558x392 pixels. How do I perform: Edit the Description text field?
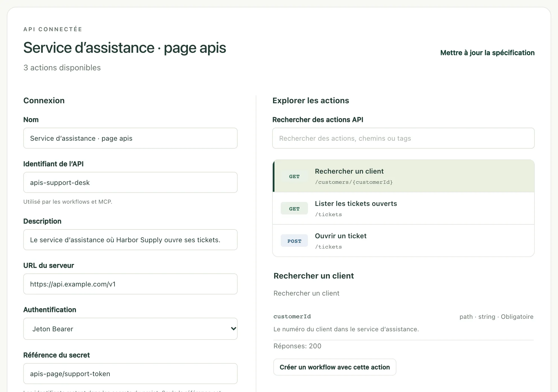pyautogui.click(x=130, y=240)
